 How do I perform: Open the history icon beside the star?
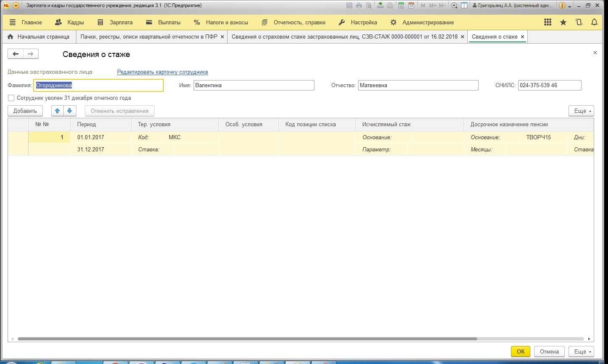click(579, 23)
